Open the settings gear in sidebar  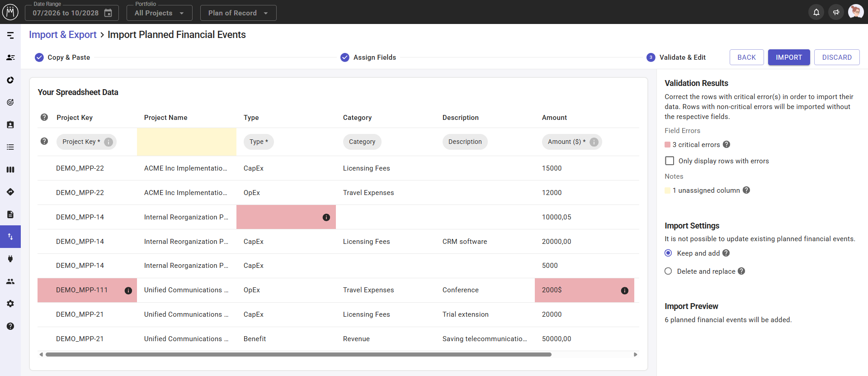10,304
